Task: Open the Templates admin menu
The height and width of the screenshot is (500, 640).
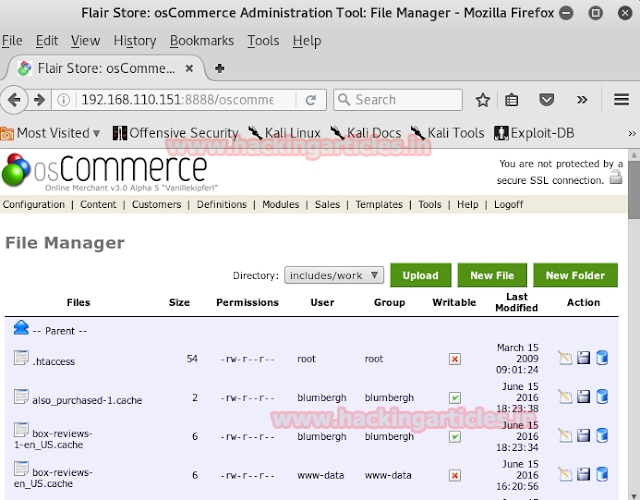Action: point(379,204)
